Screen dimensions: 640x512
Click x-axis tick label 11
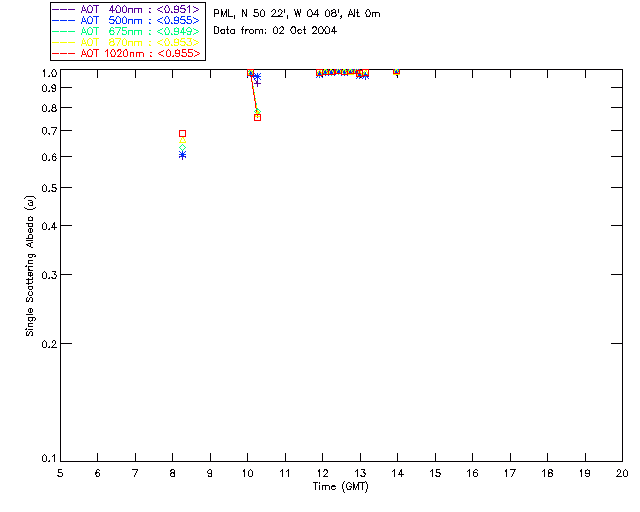tap(285, 473)
